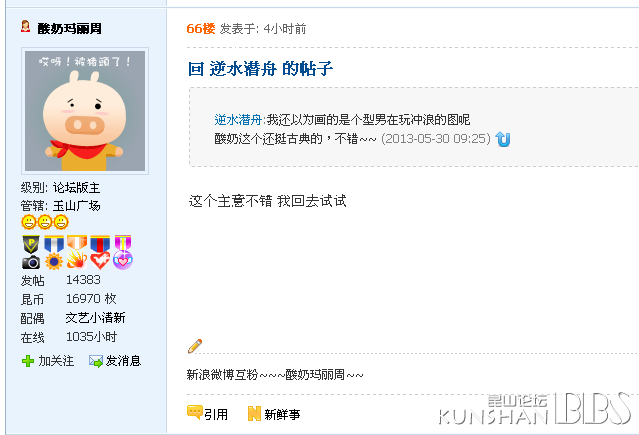This screenshot has width=639, height=435.
Task: Click the female user icon beside 酸奶玛丽周
Action: pyautogui.click(x=26, y=27)
